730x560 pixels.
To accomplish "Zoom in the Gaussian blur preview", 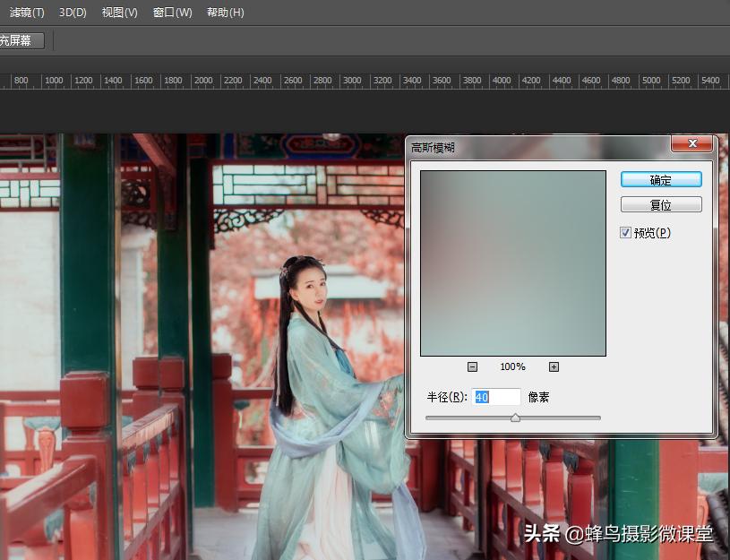I will (x=554, y=366).
